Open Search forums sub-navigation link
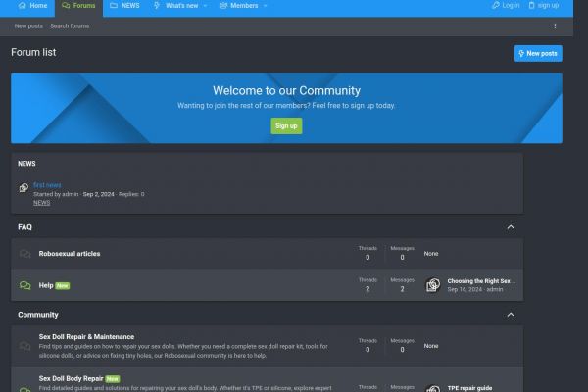The image size is (588, 392). 70,25
